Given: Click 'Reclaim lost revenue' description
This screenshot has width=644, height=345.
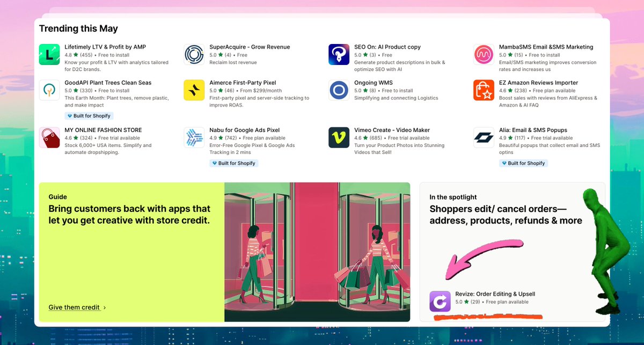Looking at the screenshot, I should point(233,62).
